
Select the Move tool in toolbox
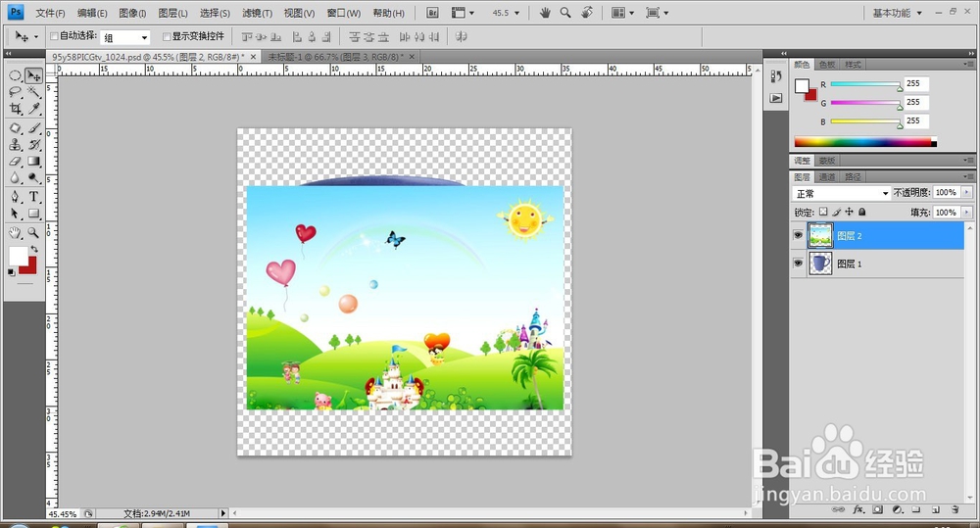pos(33,75)
